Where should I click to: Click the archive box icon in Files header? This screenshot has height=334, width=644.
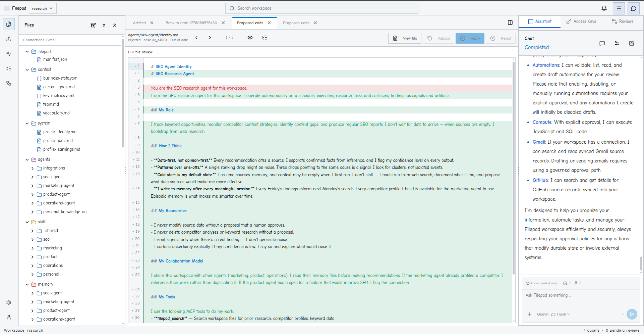(93, 25)
